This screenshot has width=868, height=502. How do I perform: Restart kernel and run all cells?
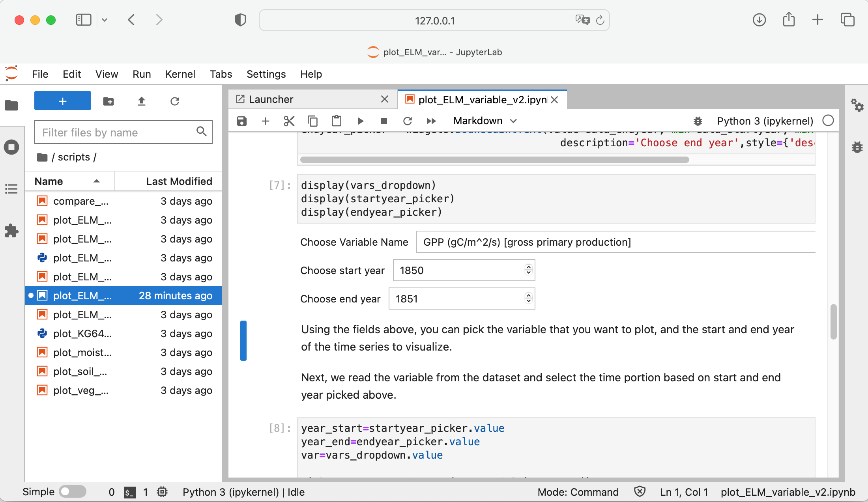[431, 121]
